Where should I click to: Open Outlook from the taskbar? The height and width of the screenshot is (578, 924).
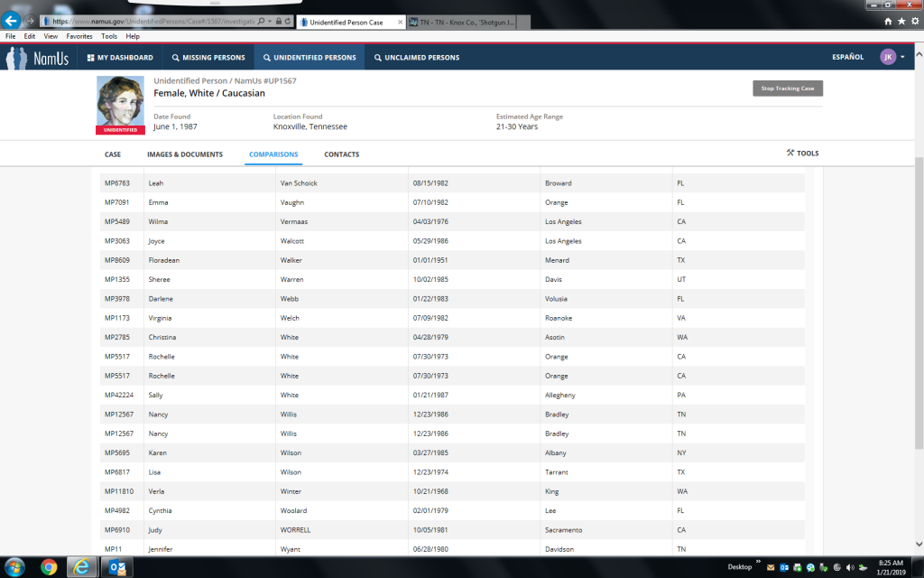(118, 567)
